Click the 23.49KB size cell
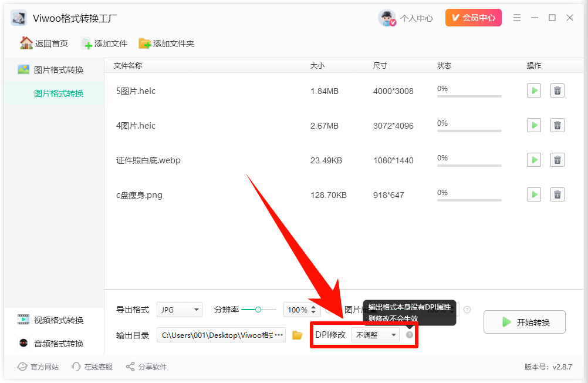 (326, 161)
